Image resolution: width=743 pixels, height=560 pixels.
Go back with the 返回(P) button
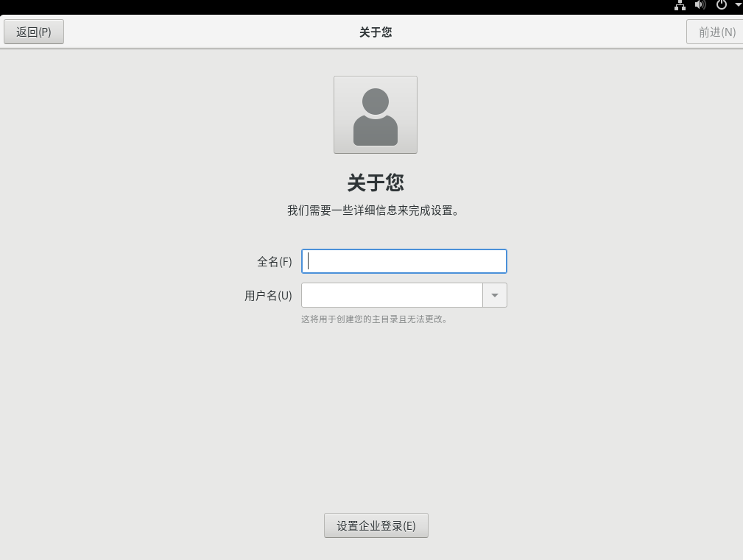[34, 32]
